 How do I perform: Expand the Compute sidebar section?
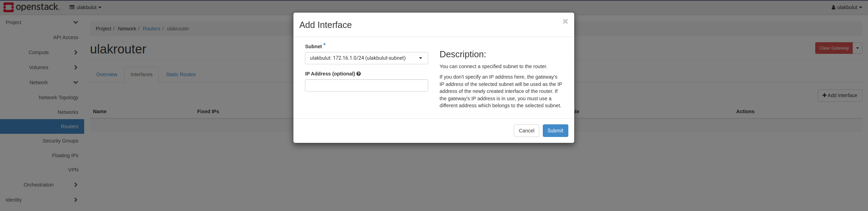42,52
